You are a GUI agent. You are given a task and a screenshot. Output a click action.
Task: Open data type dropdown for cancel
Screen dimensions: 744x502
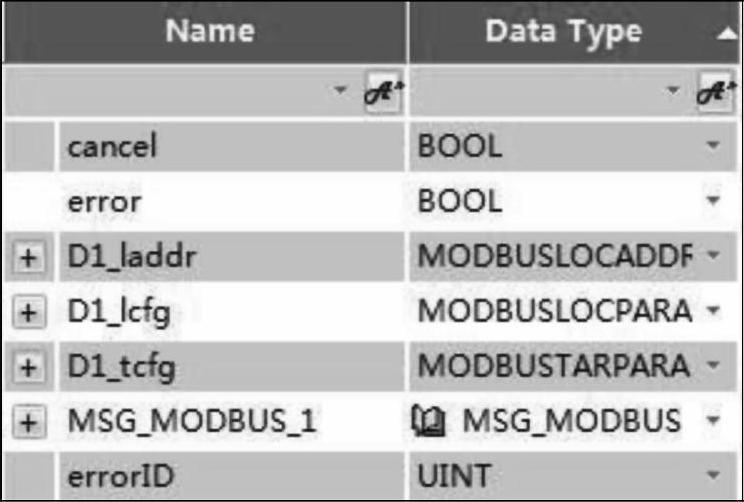click(x=713, y=147)
